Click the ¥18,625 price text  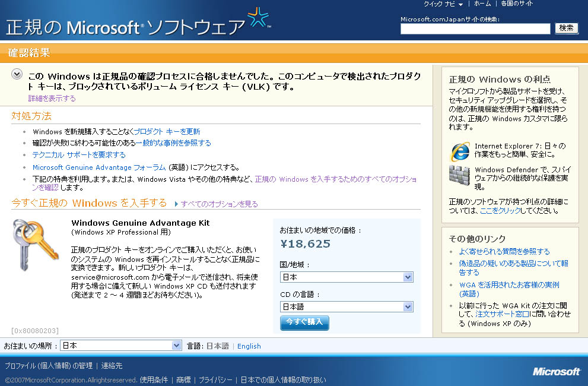pos(305,244)
